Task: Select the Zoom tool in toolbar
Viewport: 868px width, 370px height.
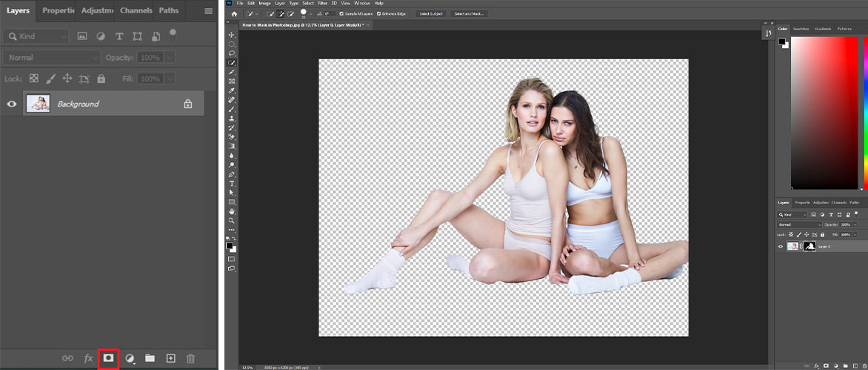Action: coord(232,220)
